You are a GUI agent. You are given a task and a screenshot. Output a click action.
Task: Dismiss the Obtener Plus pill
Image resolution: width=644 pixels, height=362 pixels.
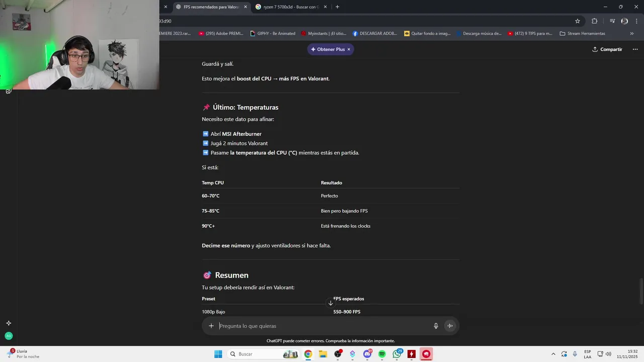pyautogui.click(x=349, y=49)
